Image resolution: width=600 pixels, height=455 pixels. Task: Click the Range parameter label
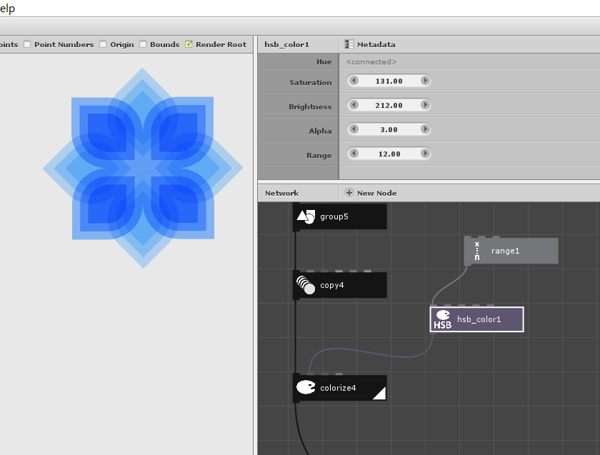click(x=319, y=155)
